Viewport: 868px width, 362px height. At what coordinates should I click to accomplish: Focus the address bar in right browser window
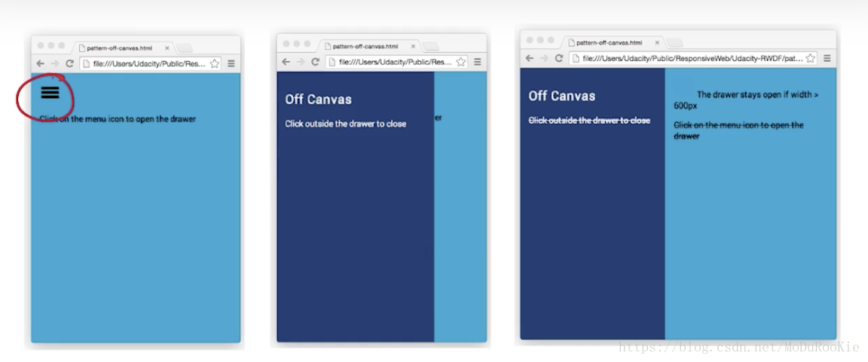point(693,58)
